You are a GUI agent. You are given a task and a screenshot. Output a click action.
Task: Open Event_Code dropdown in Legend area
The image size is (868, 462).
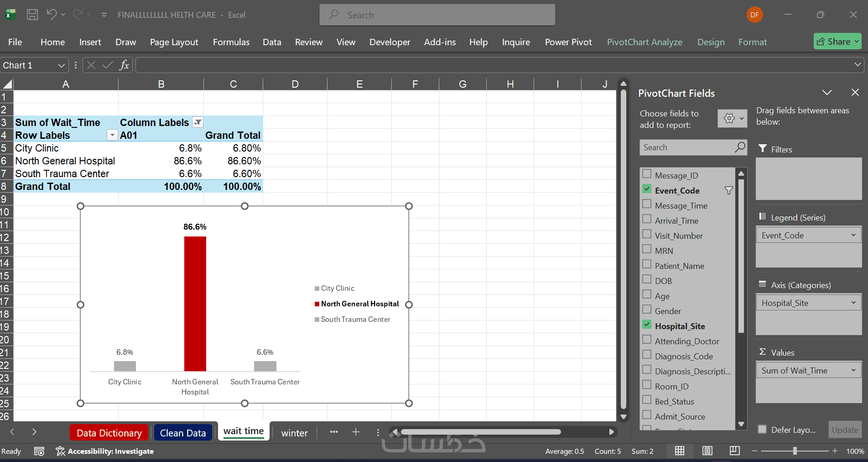pos(853,235)
